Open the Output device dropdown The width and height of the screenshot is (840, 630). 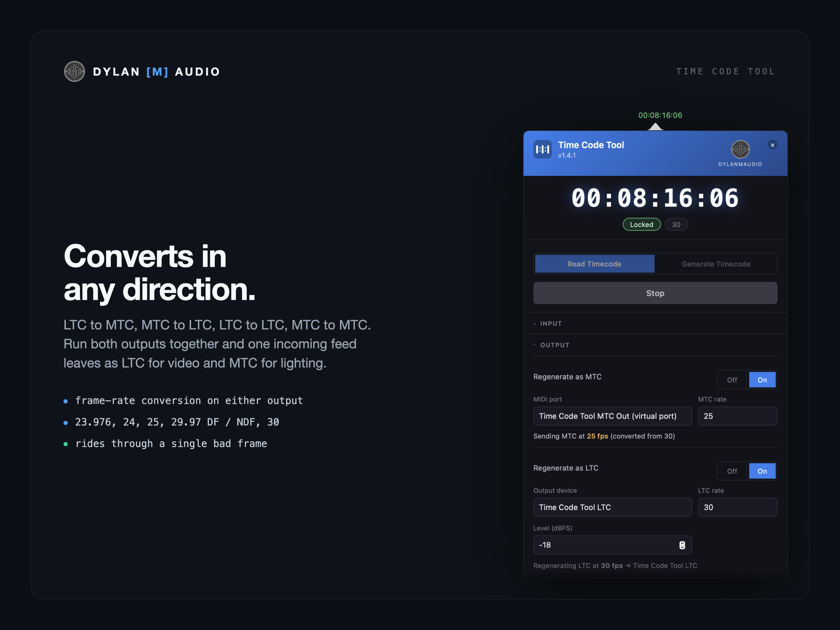(613, 507)
